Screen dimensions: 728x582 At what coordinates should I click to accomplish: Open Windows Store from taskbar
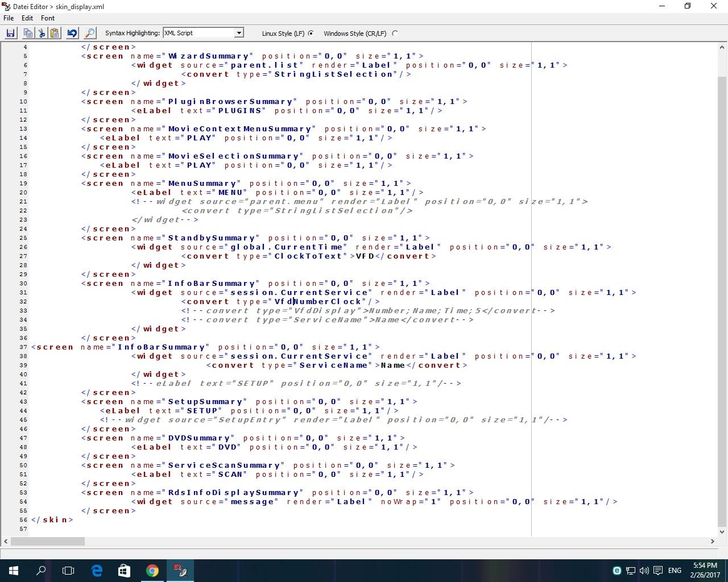point(124,571)
